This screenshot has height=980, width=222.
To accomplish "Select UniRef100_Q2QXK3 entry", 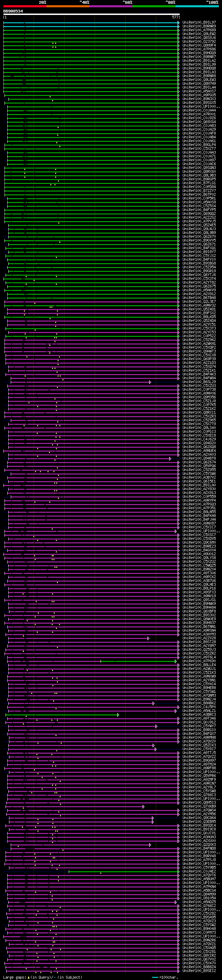I will [199, 845].
